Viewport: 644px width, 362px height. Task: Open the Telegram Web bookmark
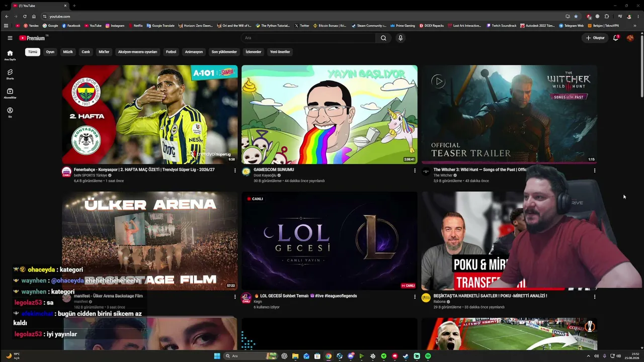[571, 26]
